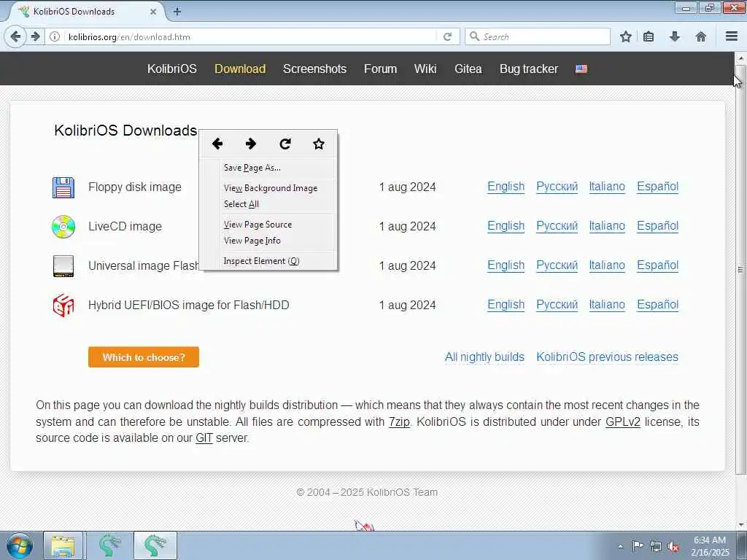Click the Which to choose? button
747x560 pixels.
[144, 357]
